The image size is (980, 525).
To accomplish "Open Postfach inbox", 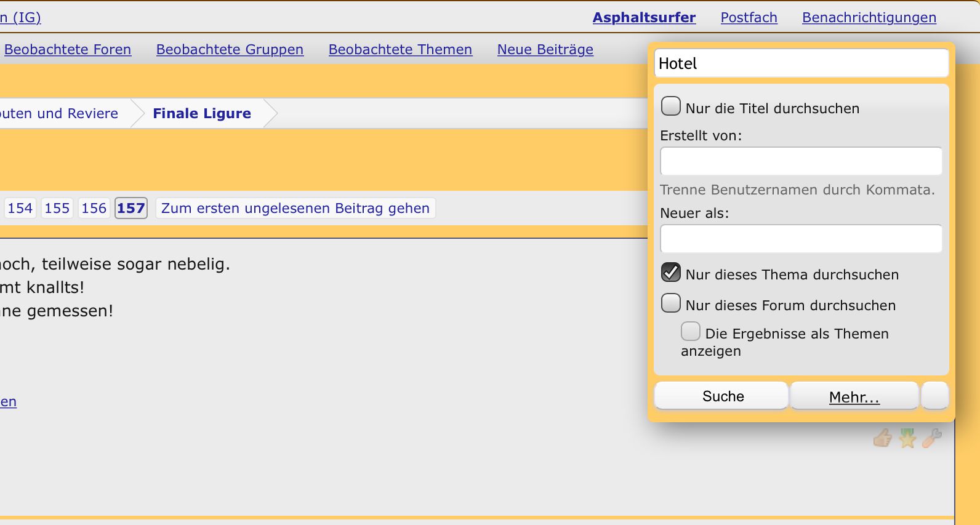I will click(x=749, y=18).
